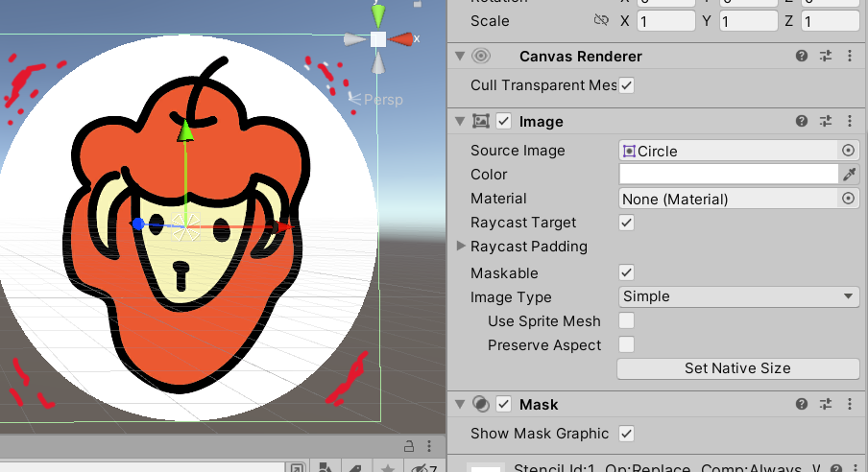The width and height of the screenshot is (868, 472).
Task: Open Source Image object picker
Action: click(848, 151)
